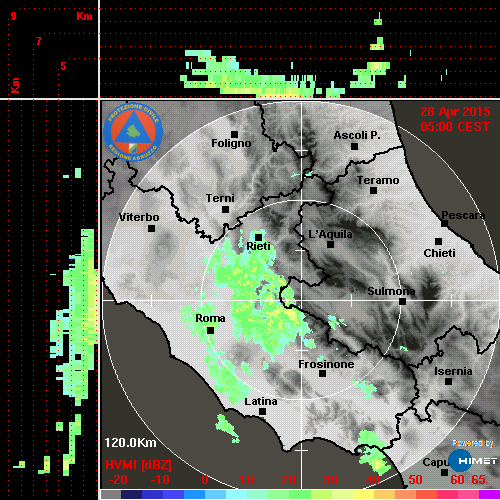
Task: Click the 5 km height axis label
Action: click(x=63, y=66)
